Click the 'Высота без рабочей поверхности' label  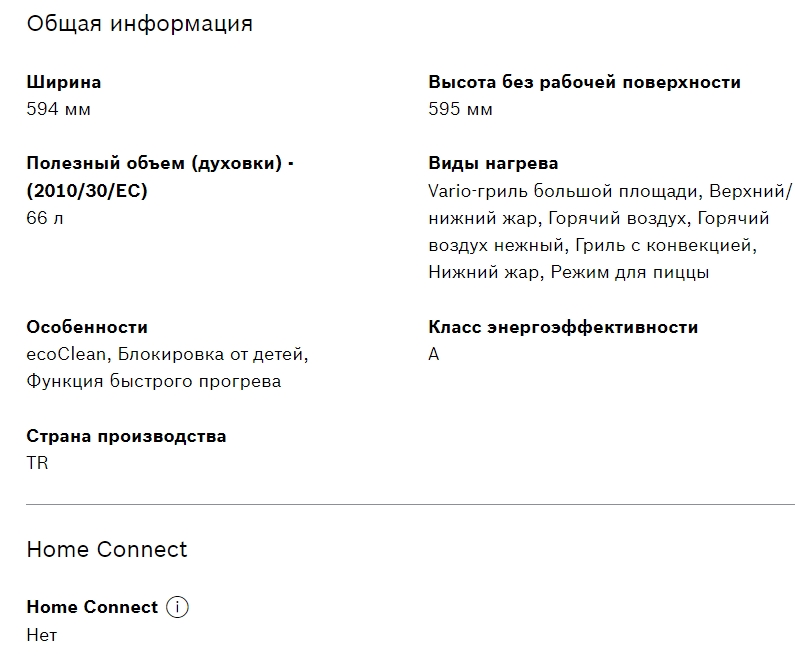pos(584,82)
